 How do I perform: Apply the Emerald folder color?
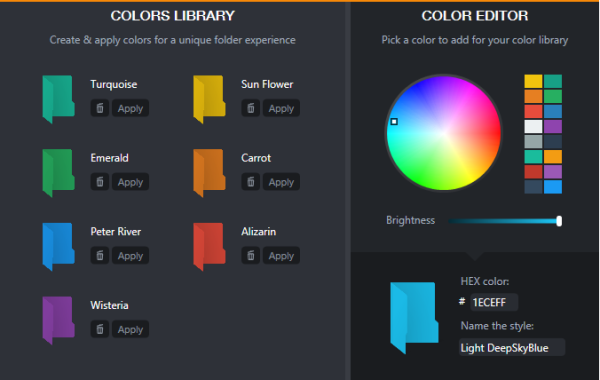pos(130,182)
